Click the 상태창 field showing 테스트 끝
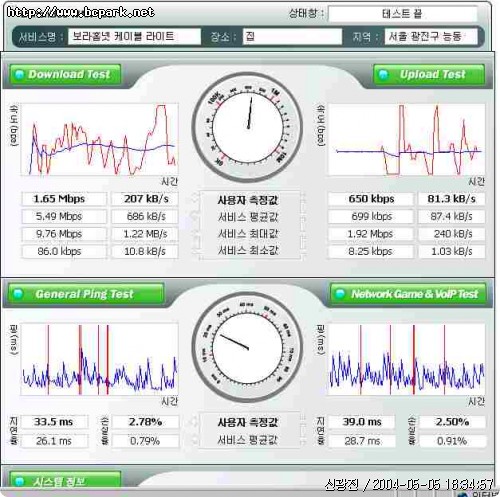 click(x=403, y=14)
